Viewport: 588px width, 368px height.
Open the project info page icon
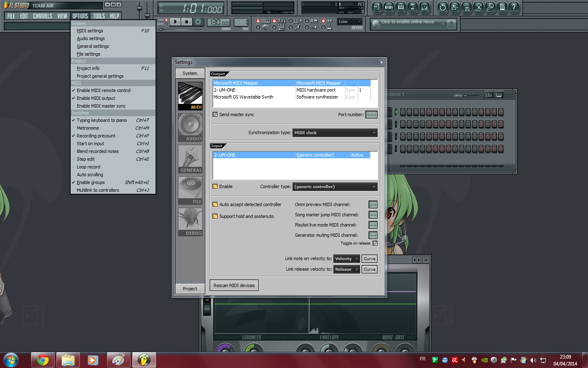502,7
